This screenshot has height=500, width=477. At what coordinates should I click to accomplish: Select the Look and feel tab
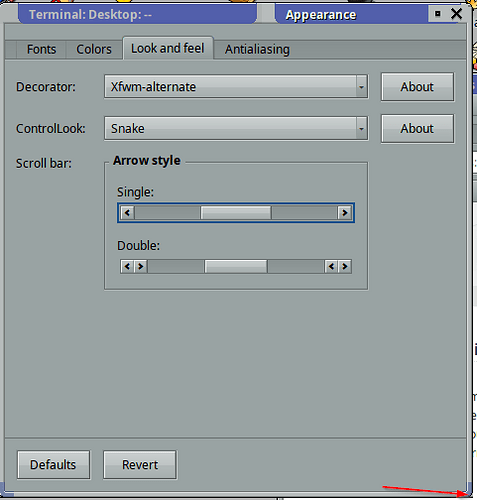pos(168,48)
